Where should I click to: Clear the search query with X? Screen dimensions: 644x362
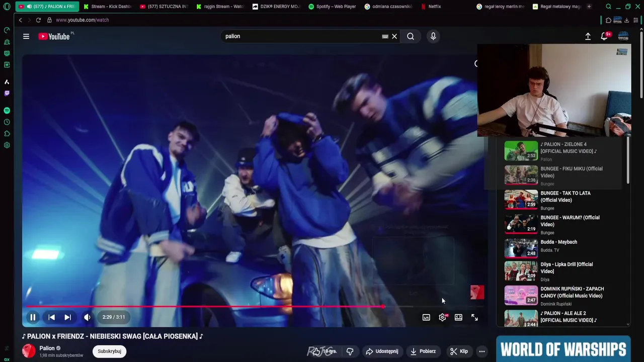[x=394, y=36]
